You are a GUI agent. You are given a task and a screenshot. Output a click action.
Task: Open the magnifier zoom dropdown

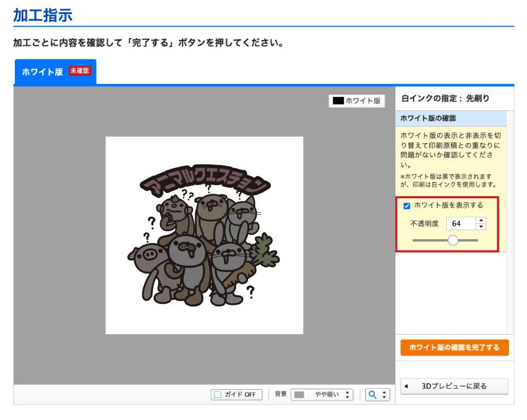pos(377,395)
